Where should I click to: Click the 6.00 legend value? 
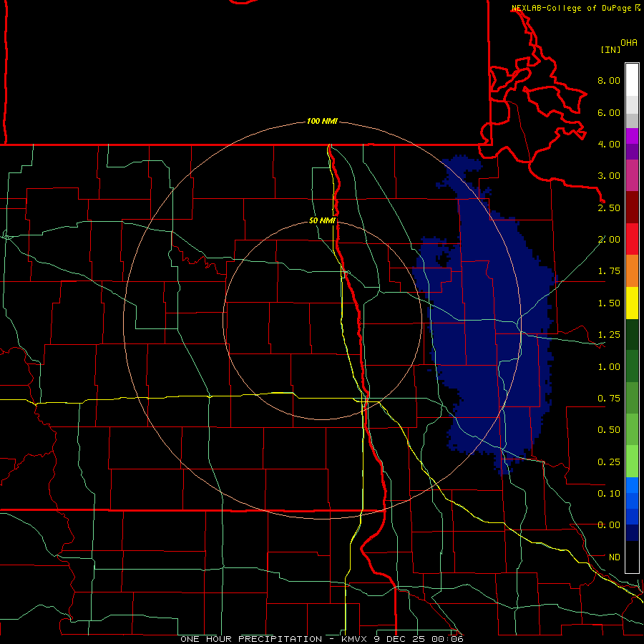pos(609,112)
